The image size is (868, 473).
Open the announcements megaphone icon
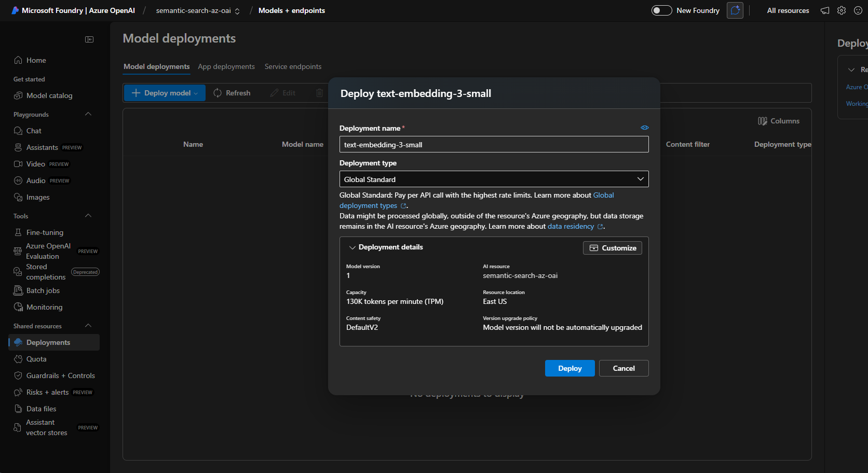(825, 10)
